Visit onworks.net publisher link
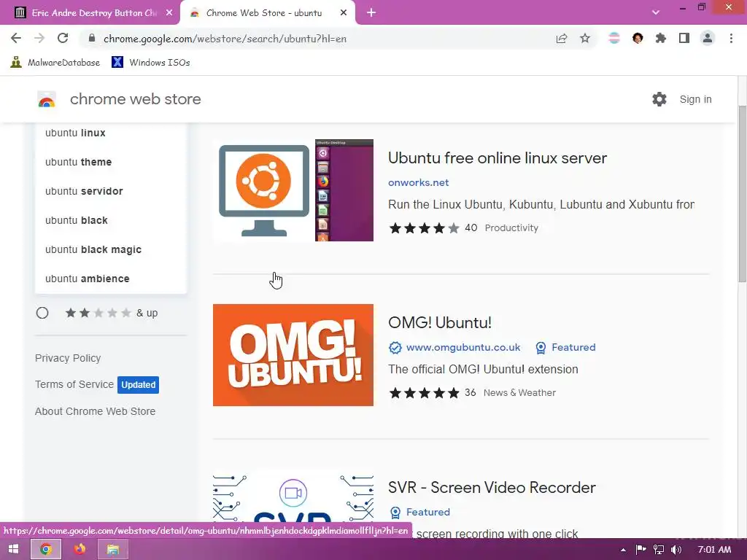Viewport: 747px width, 560px height. [418, 182]
